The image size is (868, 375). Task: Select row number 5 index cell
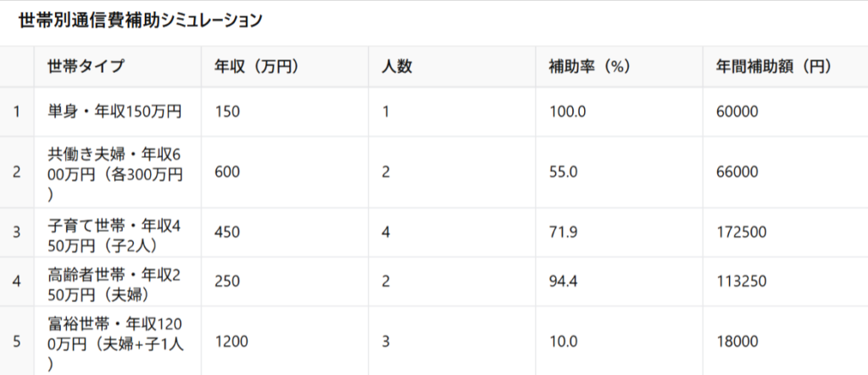(x=17, y=341)
